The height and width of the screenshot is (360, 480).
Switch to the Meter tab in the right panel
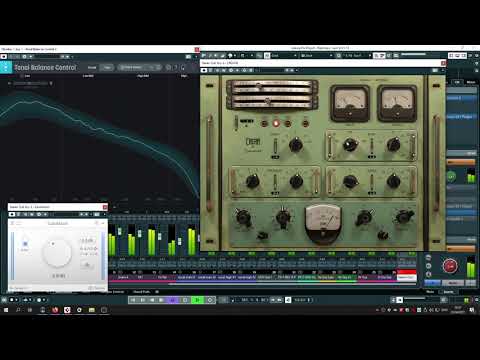[x=471, y=82]
